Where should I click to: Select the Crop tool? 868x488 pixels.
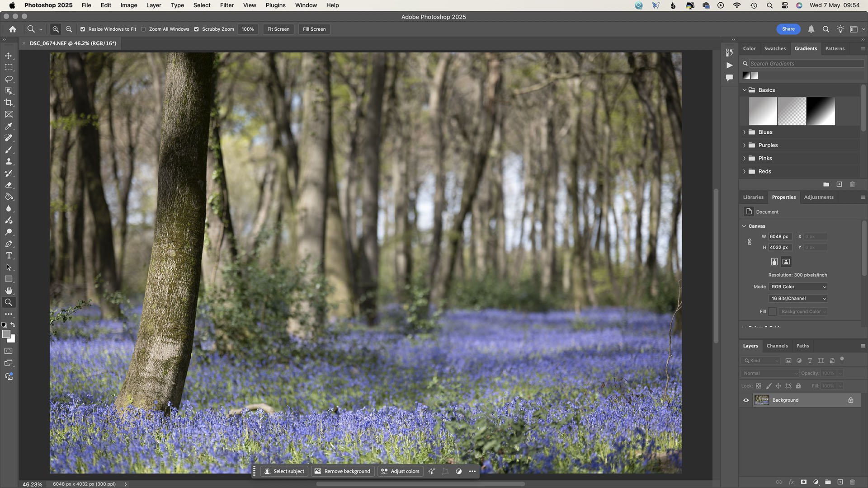pyautogui.click(x=9, y=103)
